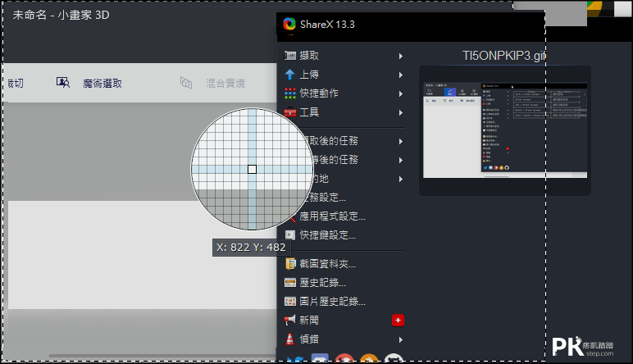Open 歷史記錄... entry
This screenshot has width=633, height=364.
coord(322,283)
